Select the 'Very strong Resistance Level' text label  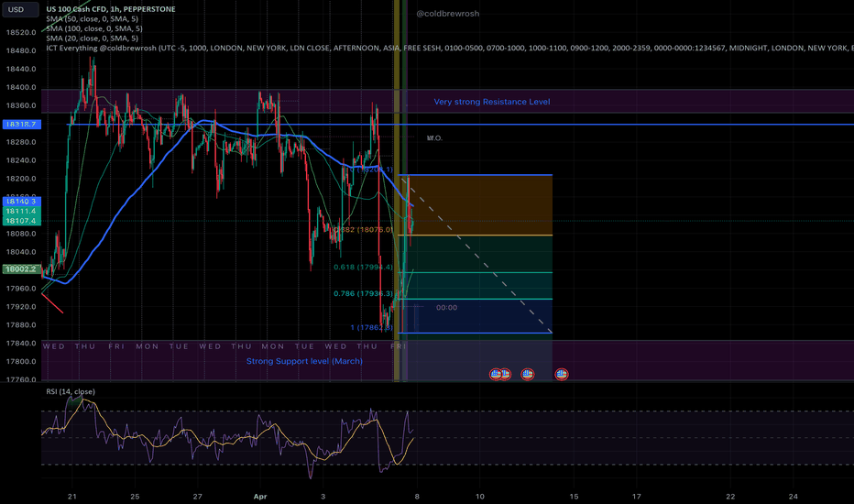click(492, 102)
